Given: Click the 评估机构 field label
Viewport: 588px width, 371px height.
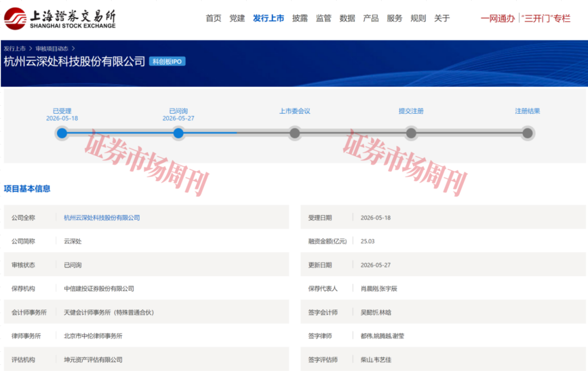Looking at the screenshot, I should [x=23, y=360].
